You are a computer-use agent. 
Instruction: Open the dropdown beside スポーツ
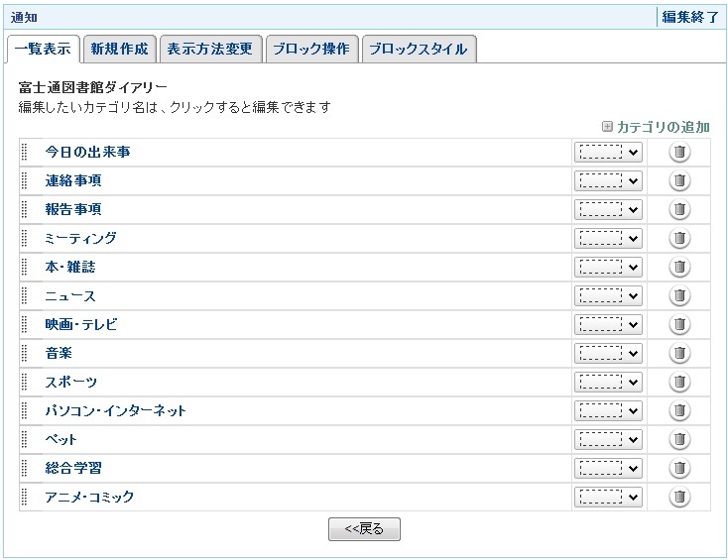(x=608, y=382)
